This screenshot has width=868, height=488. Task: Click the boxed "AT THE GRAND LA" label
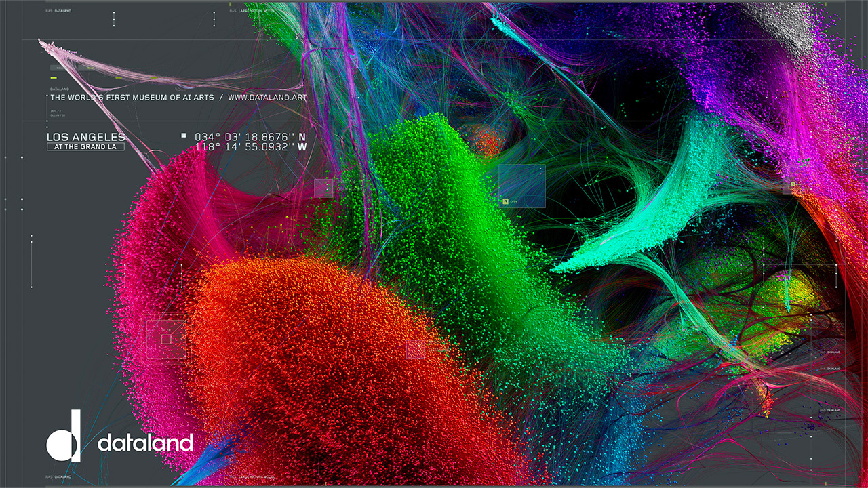(85, 147)
